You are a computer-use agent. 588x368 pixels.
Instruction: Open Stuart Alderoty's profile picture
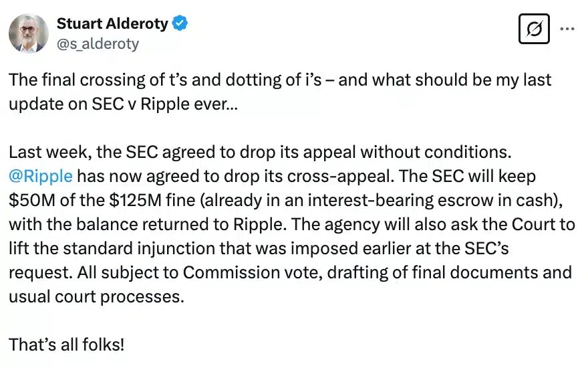[x=28, y=33]
